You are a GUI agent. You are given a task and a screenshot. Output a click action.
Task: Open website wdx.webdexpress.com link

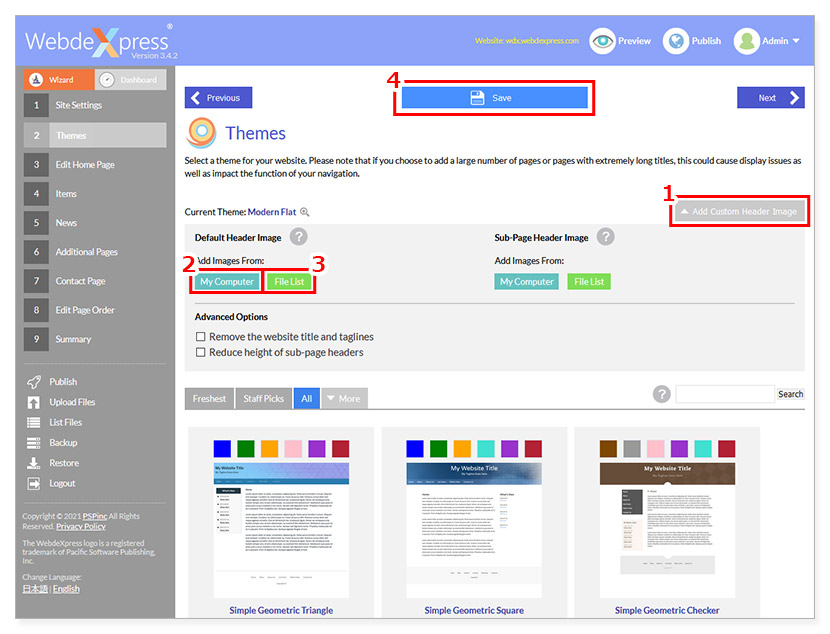(527, 41)
